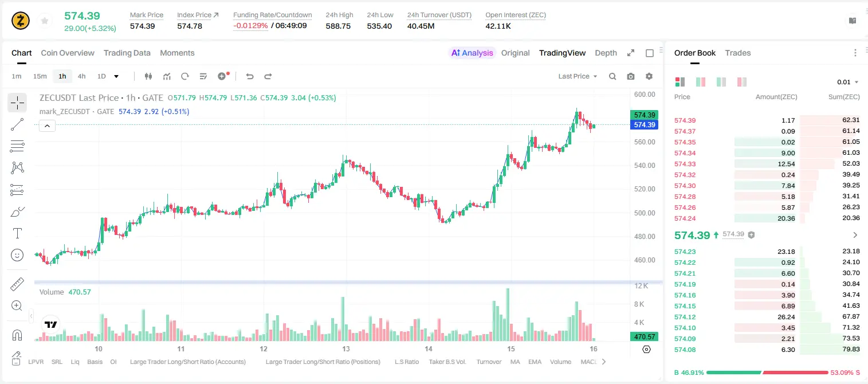Select the trend line drawing tool

[17, 124]
